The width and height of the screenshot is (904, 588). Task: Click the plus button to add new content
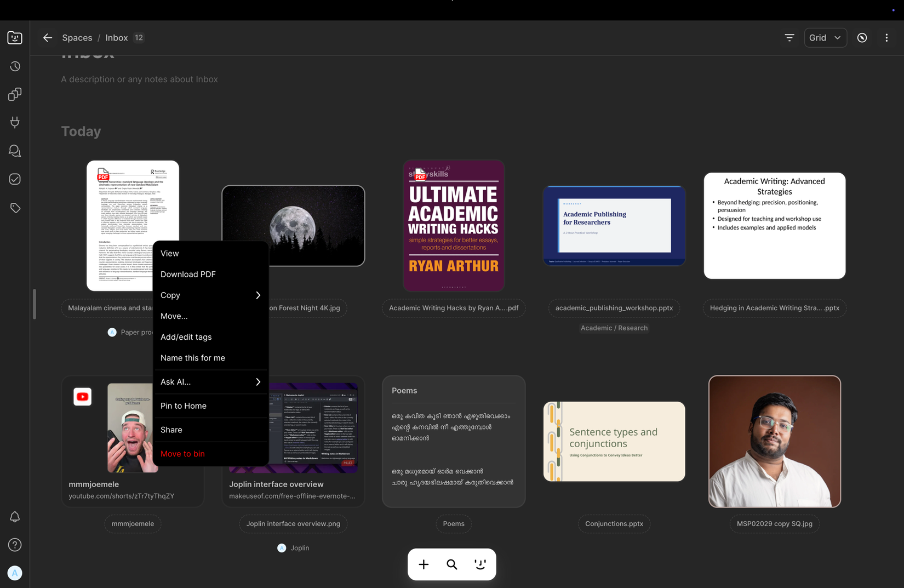423,564
